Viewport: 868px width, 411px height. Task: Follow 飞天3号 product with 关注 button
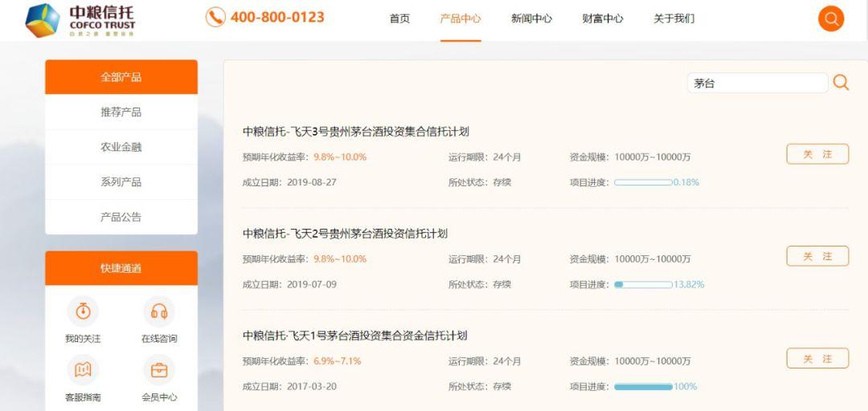[x=817, y=154]
